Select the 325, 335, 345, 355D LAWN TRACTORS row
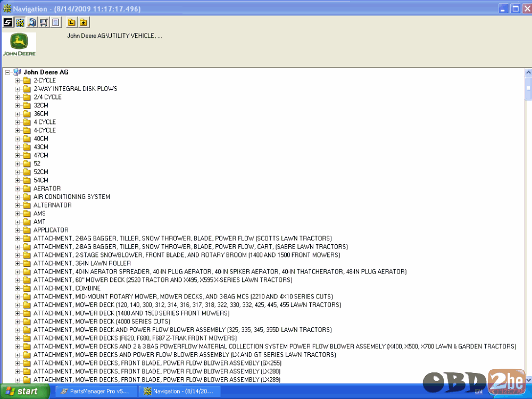 tap(182, 330)
